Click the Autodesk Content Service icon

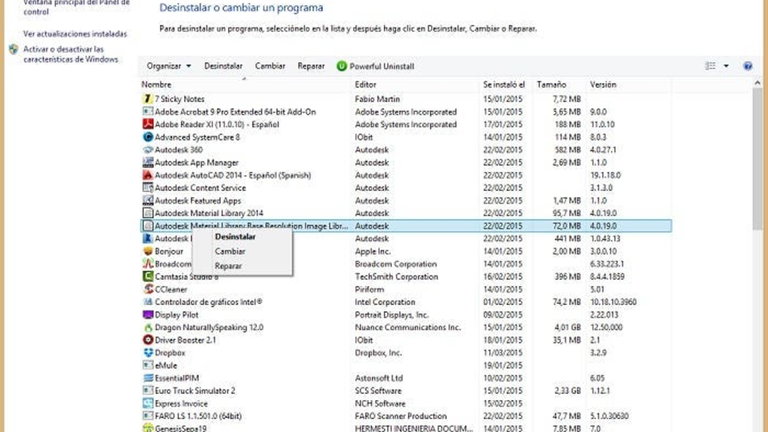coord(147,188)
